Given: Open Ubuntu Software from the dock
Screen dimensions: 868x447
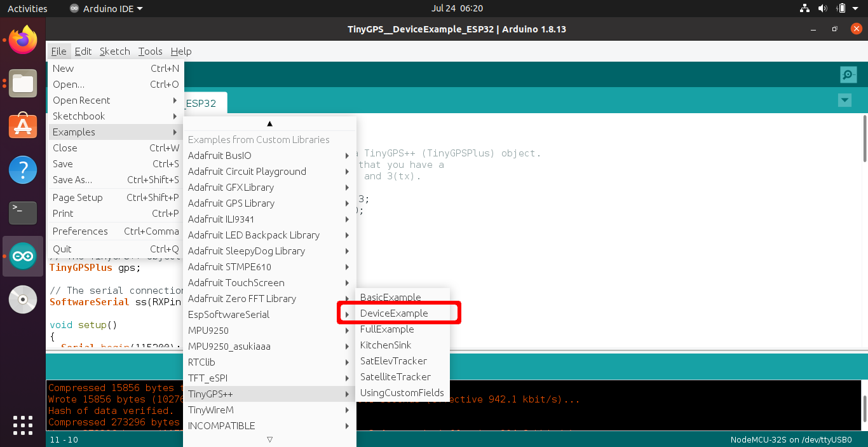Looking at the screenshot, I should coord(22,125).
